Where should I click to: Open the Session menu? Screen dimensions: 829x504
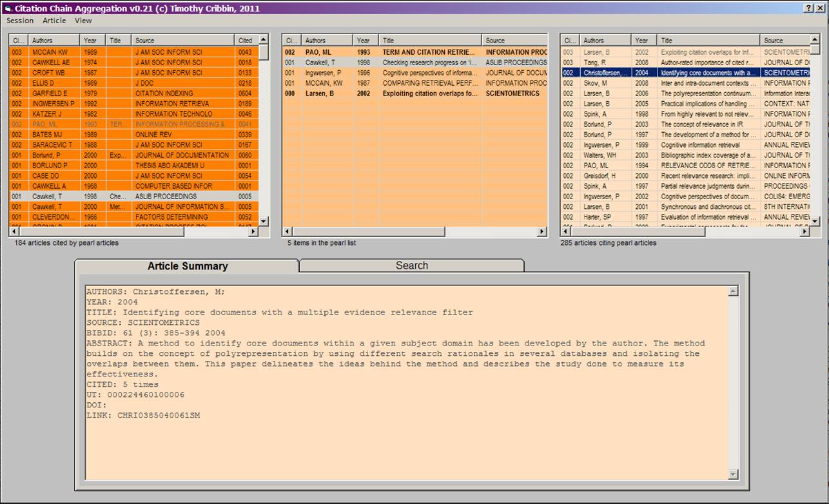[x=20, y=21]
